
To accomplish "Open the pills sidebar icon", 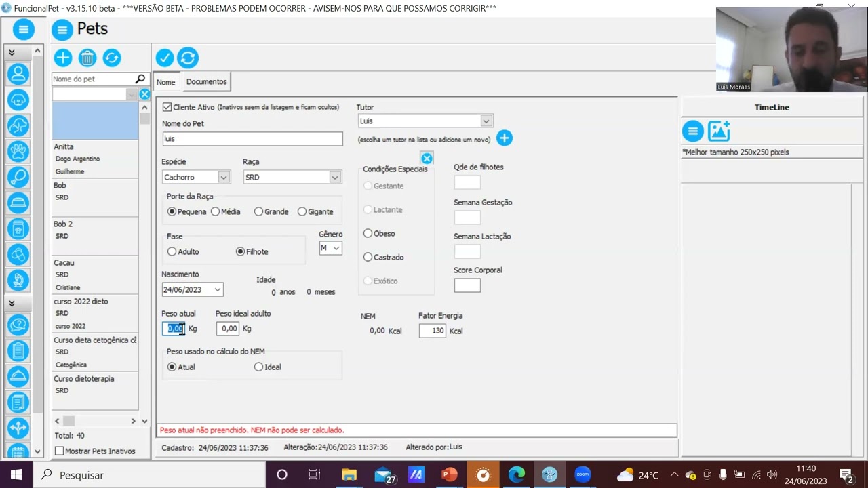I will pyautogui.click(x=18, y=255).
